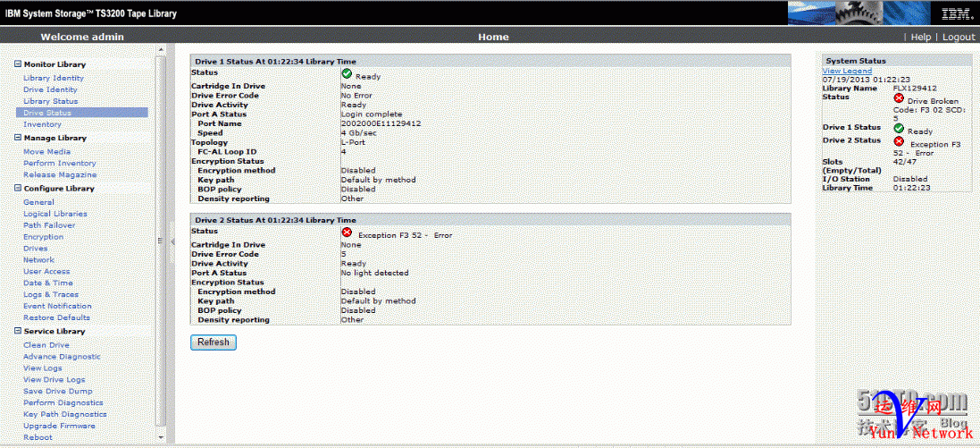The height and width of the screenshot is (448, 980).
Task: Select Drive Status in sidebar
Action: (x=82, y=113)
